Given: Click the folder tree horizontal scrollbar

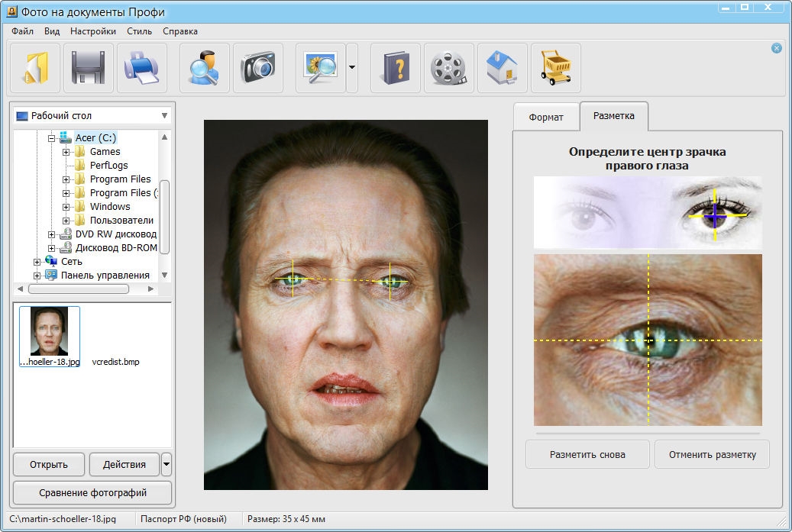Looking at the screenshot, I should pos(79,289).
